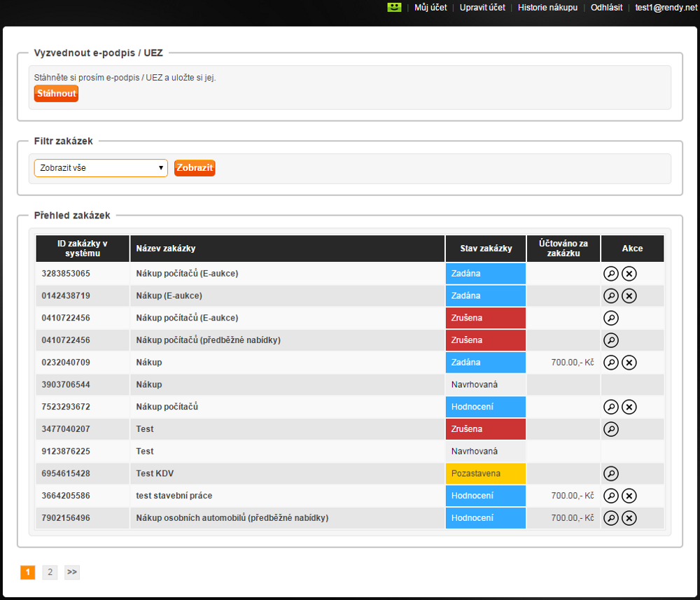Click the >> next pages button

[72, 572]
